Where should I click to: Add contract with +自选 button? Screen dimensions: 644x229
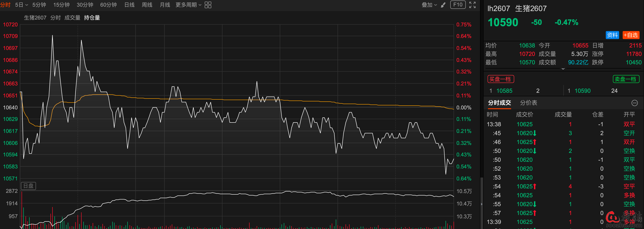631,35
